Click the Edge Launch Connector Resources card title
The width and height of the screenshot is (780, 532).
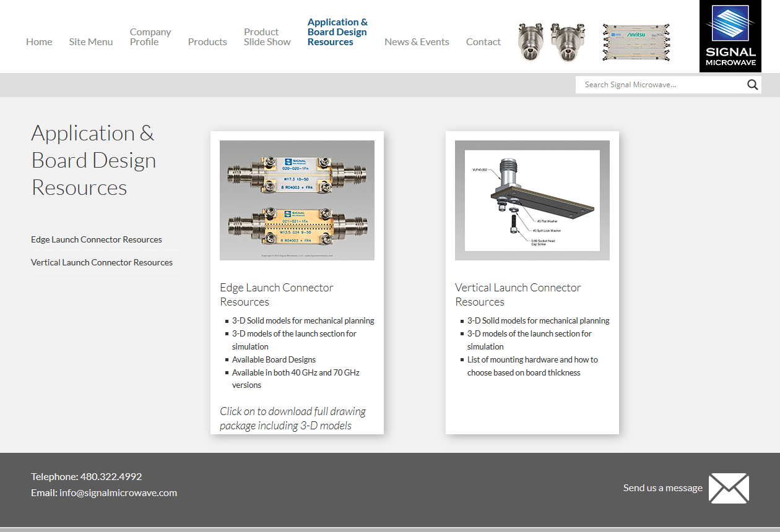click(x=277, y=294)
